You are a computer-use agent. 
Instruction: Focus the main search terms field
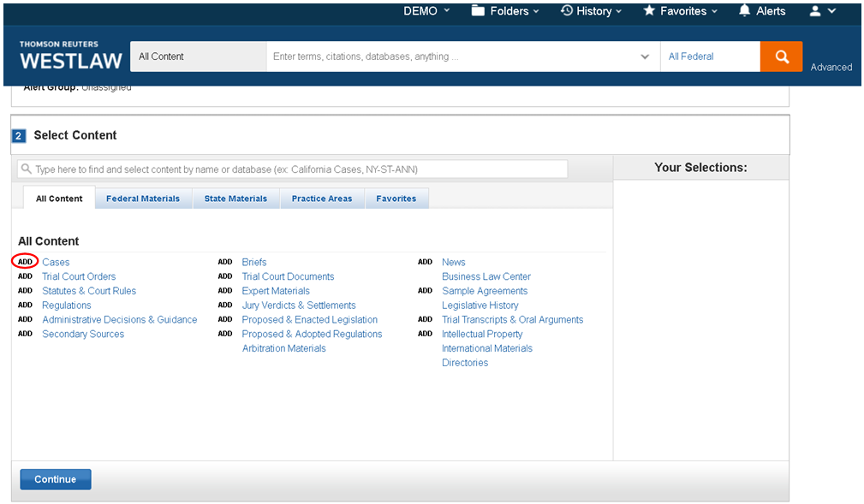[x=452, y=56]
